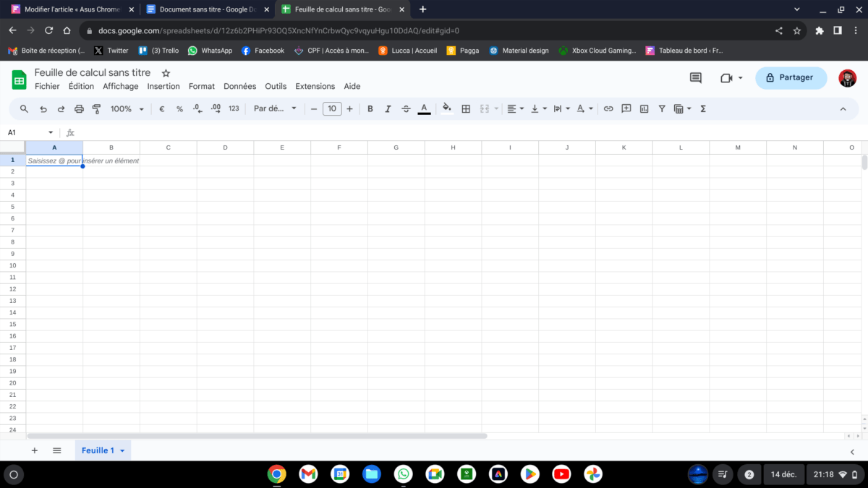Image resolution: width=868 pixels, height=488 pixels.
Task: Insert a chart from the toolbar
Action: point(644,109)
